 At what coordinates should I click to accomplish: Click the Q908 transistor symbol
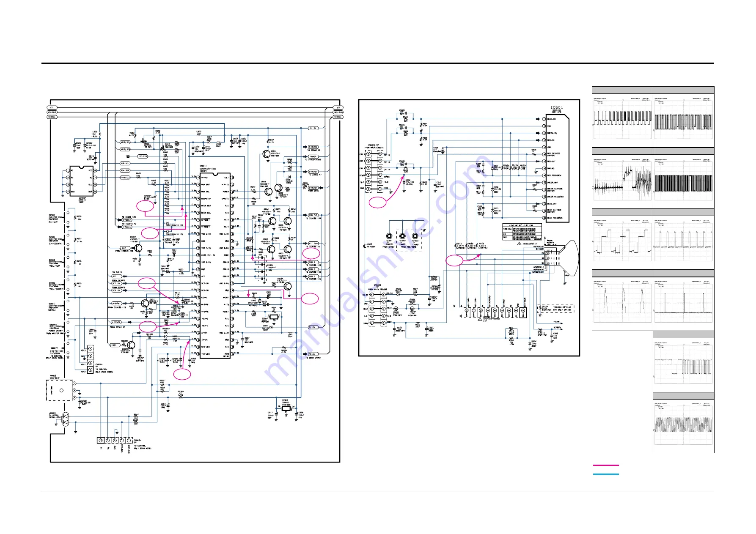266,154
